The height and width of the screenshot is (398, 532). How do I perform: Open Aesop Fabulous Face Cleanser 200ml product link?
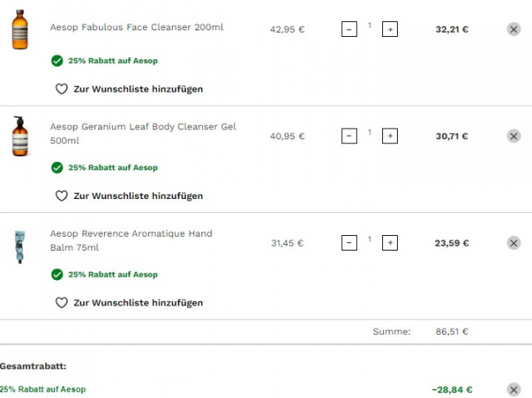pos(137,27)
